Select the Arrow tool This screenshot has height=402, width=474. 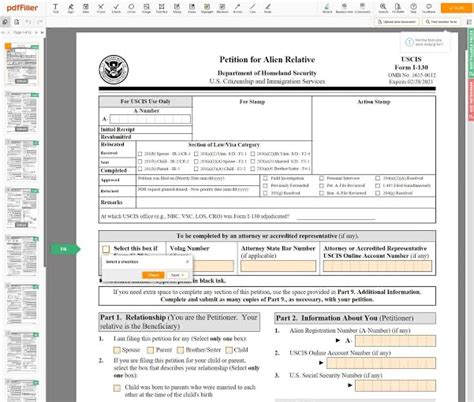point(237,8)
